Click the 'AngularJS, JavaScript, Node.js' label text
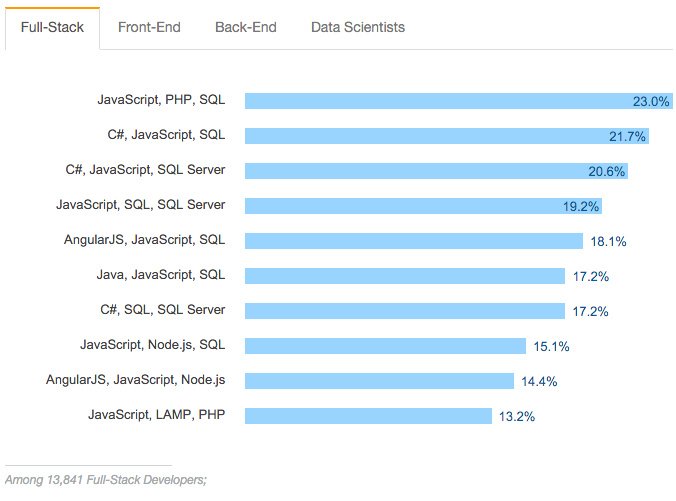This screenshot has width=676, height=501. tap(135, 379)
